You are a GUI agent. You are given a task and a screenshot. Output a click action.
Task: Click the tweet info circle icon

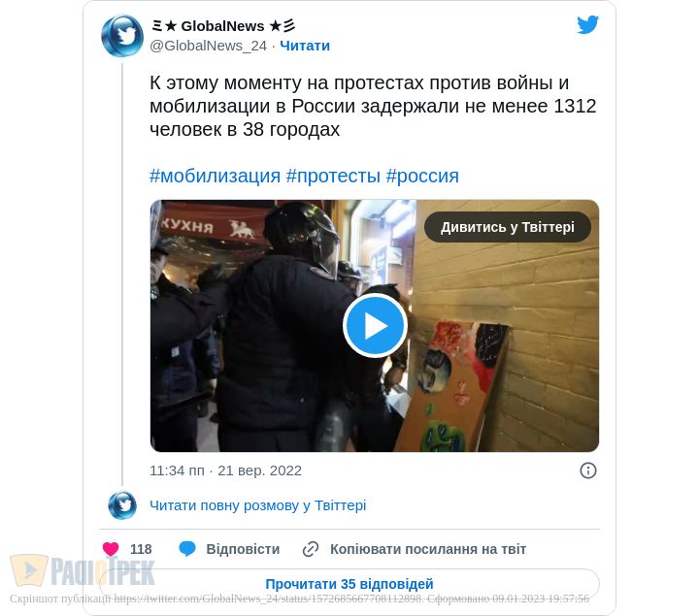(x=588, y=470)
